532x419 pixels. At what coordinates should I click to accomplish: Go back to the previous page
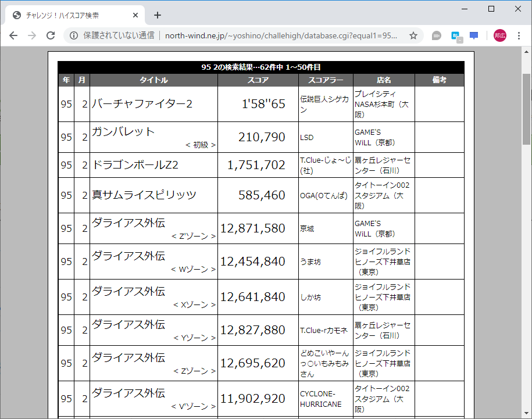click(x=13, y=35)
